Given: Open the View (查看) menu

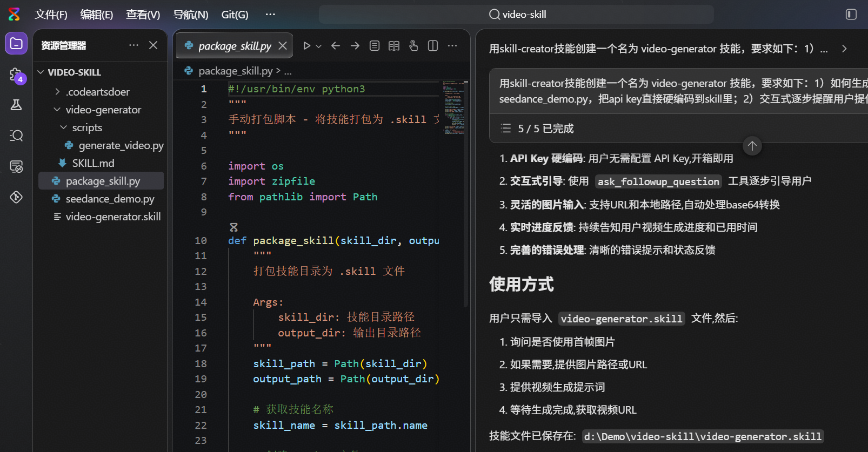Looking at the screenshot, I should pyautogui.click(x=143, y=15).
